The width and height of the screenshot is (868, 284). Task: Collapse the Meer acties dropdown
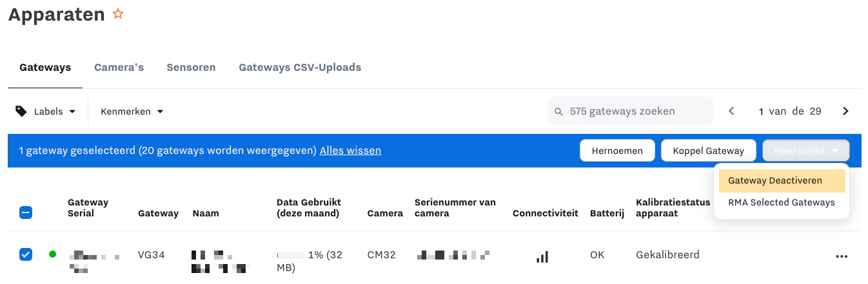[x=805, y=151]
